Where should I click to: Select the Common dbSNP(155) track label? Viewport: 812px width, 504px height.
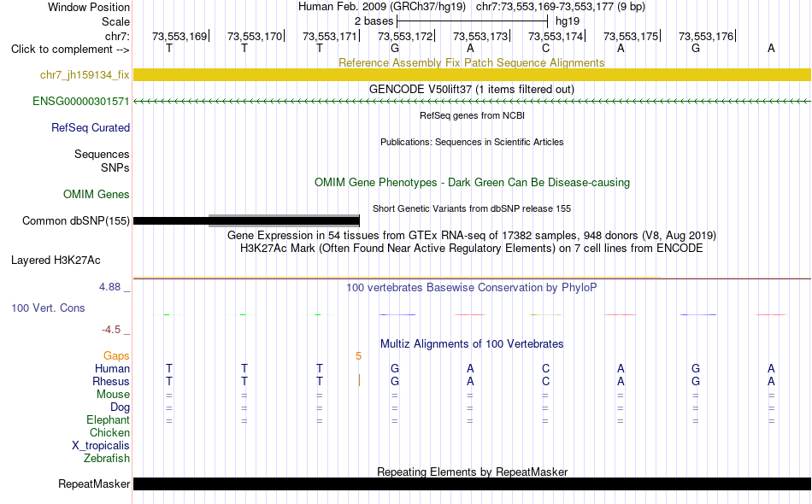click(x=76, y=221)
